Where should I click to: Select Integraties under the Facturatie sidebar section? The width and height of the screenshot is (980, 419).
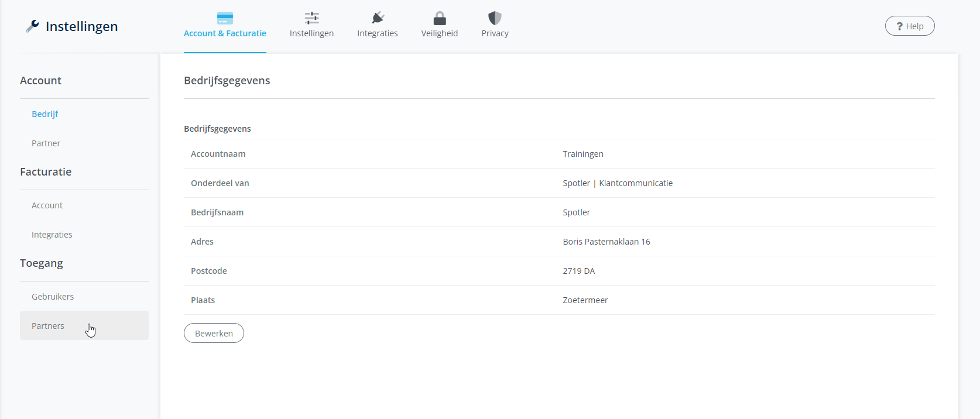pos(52,235)
